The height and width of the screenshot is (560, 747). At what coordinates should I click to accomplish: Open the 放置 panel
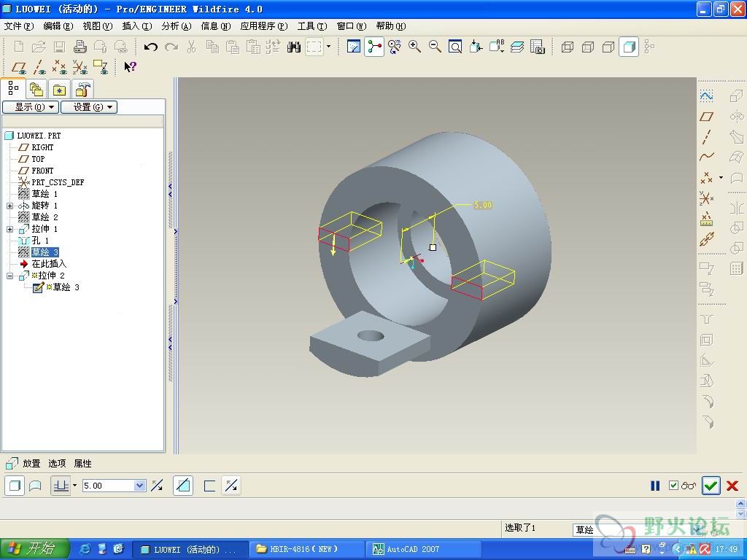tap(31, 463)
